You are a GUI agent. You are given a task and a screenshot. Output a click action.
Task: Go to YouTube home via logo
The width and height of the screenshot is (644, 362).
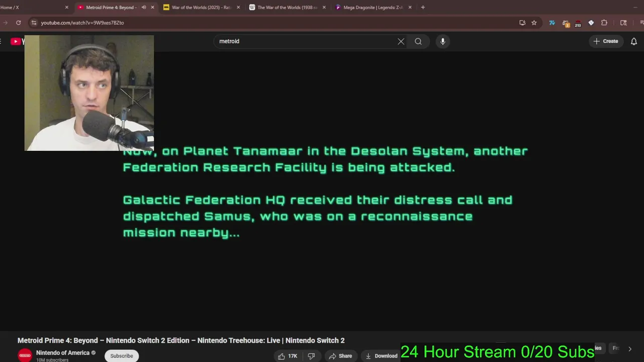[x=17, y=41]
